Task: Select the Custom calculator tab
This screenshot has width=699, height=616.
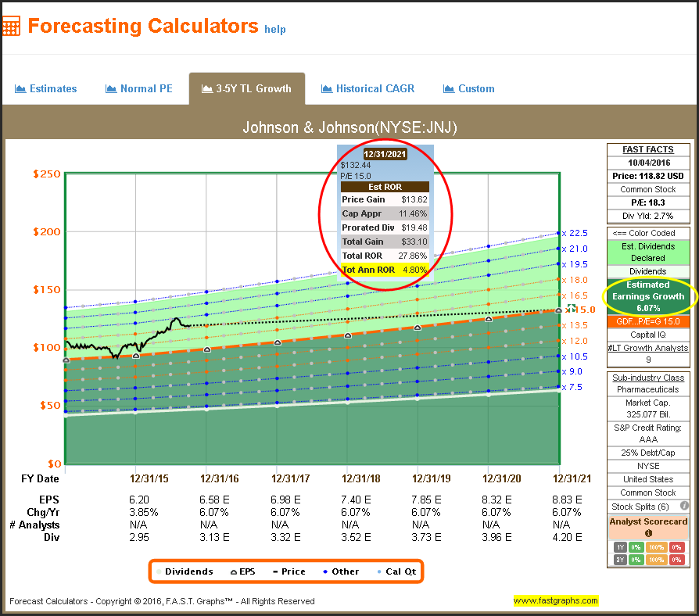Action: pos(468,89)
